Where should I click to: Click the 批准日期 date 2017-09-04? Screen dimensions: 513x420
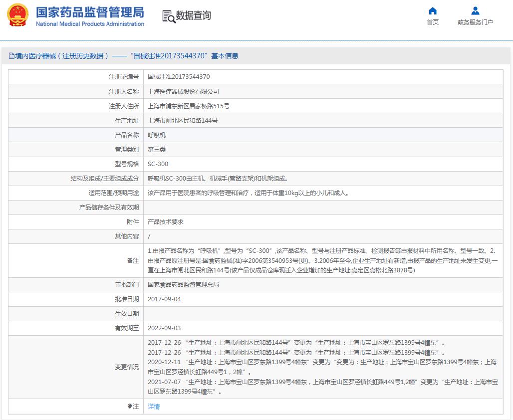(165, 300)
